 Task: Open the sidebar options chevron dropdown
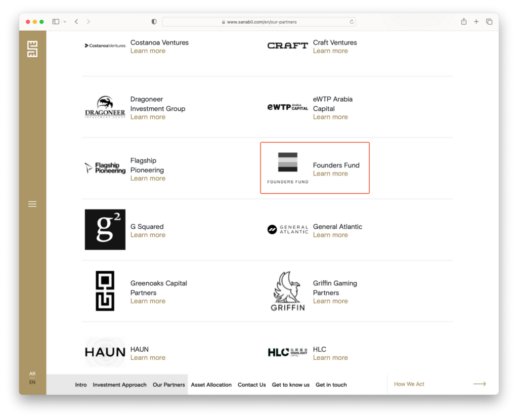point(64,21)
